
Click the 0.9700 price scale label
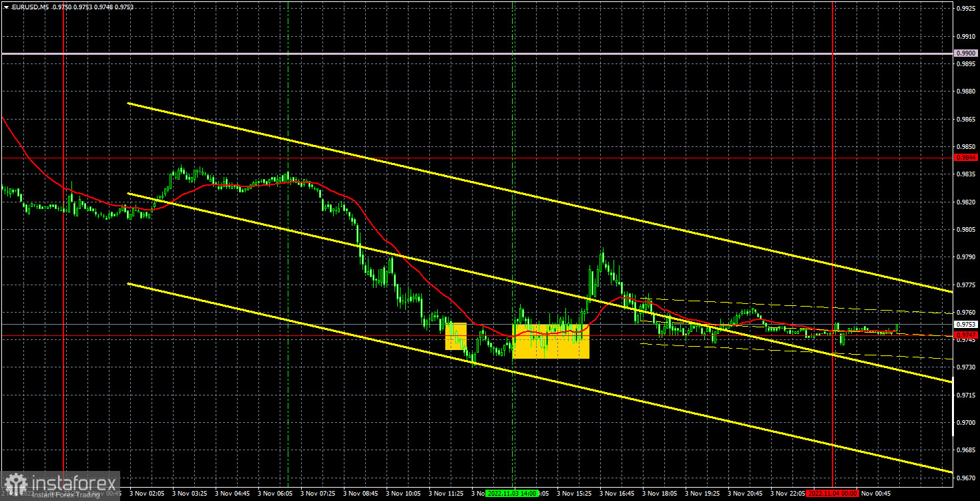(x=966, y=423)
